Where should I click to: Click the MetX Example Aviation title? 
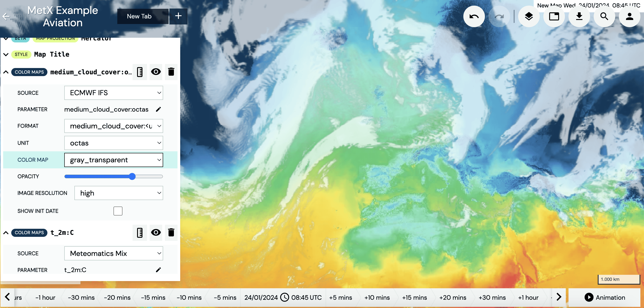[62, 16]
